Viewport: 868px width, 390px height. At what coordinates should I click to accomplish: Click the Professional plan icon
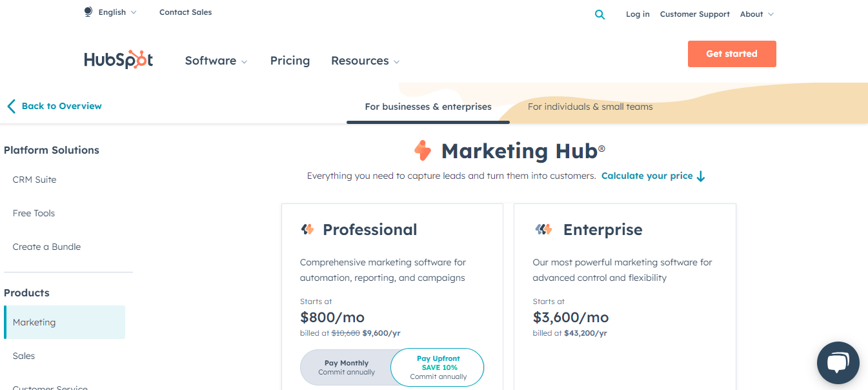pos(308,229)
